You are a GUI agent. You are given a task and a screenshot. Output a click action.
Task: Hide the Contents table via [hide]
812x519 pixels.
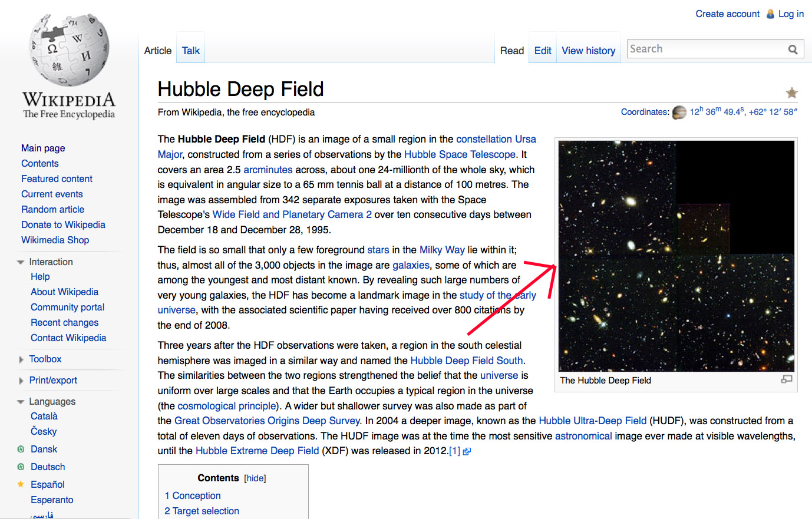click(255, 478)
